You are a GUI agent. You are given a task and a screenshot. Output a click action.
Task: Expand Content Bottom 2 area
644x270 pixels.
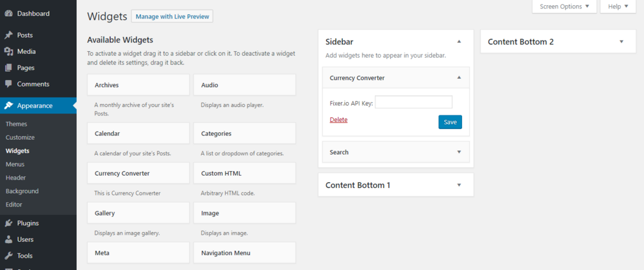621,42
